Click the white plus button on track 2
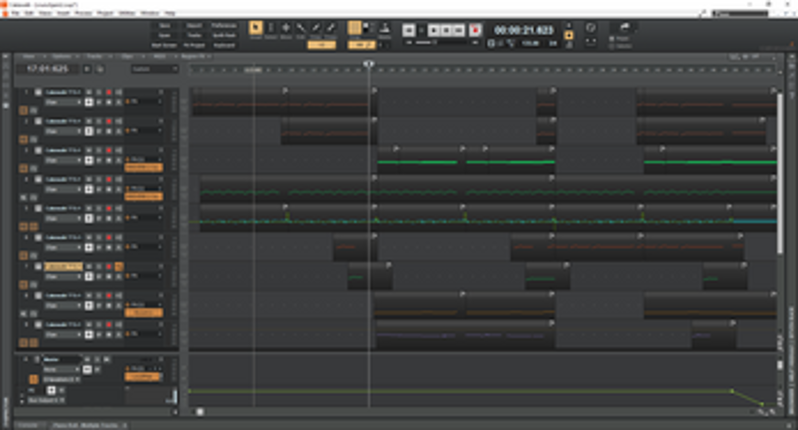The width and height of the screenshot is (798, 430). pyautogui.click(x=89, y=131)
